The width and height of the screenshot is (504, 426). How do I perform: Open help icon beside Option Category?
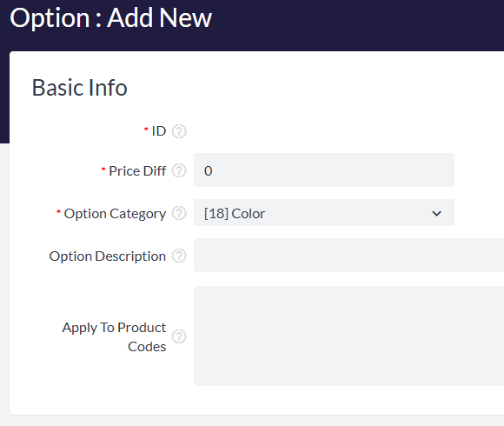[x=179, y=213]
